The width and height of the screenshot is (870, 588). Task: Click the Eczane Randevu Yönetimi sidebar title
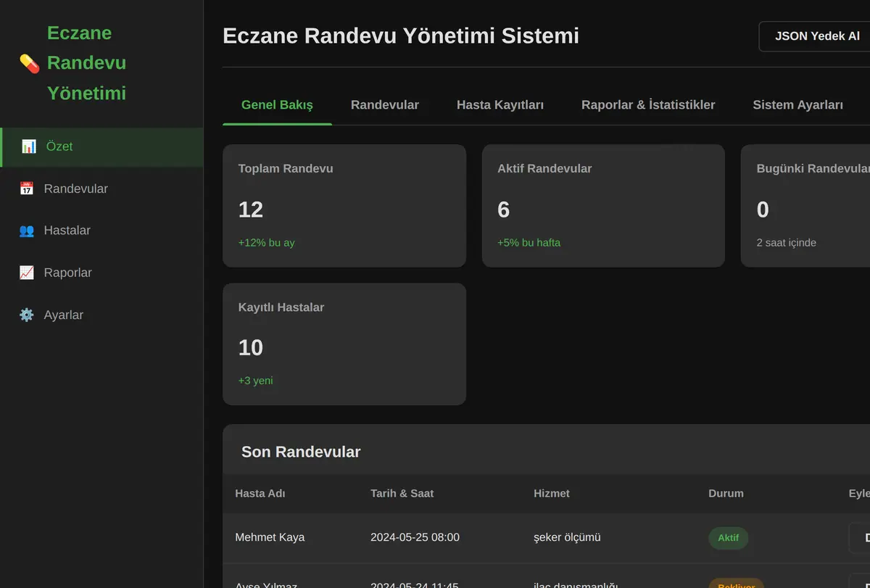(x=86, y=63)
